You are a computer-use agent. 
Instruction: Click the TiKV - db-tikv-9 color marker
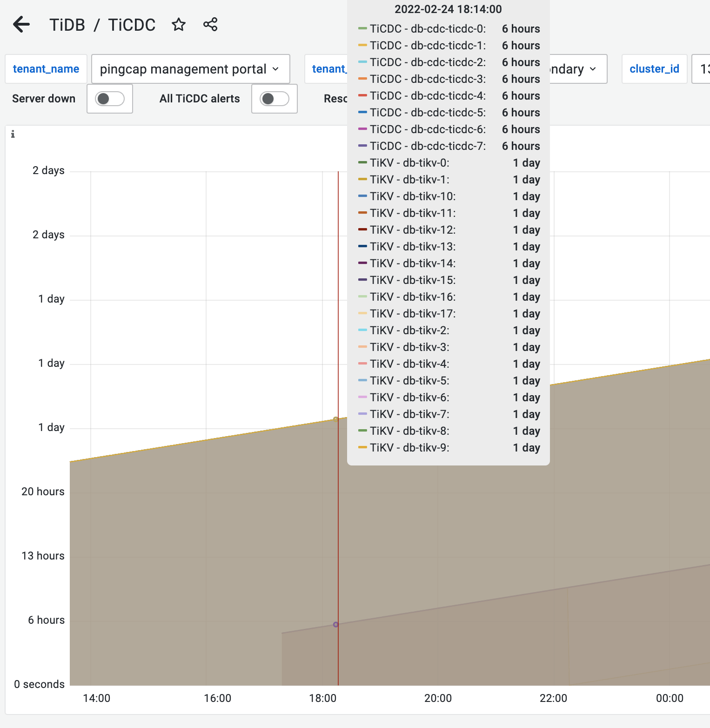pyautogui.click(x=362, y=447)
